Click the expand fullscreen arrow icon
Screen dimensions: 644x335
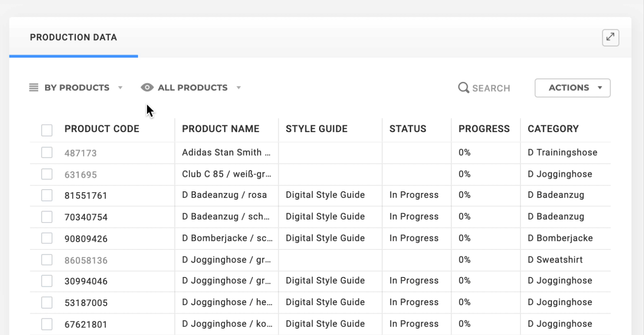pos(610,38)
